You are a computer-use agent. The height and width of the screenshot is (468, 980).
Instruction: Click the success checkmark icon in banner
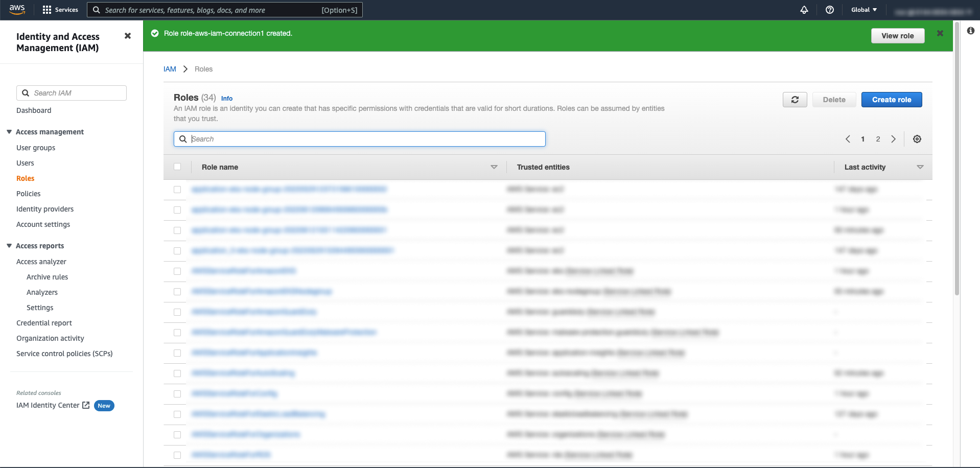click(x=155, y=33)
